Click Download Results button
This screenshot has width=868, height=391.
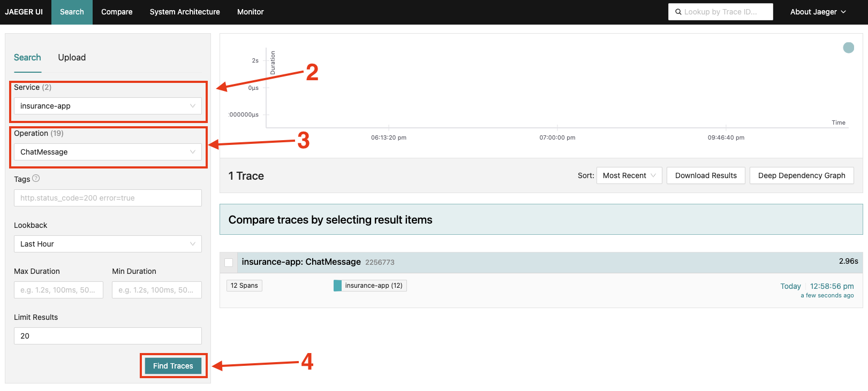pyautogui.click(x=705, y=175)
